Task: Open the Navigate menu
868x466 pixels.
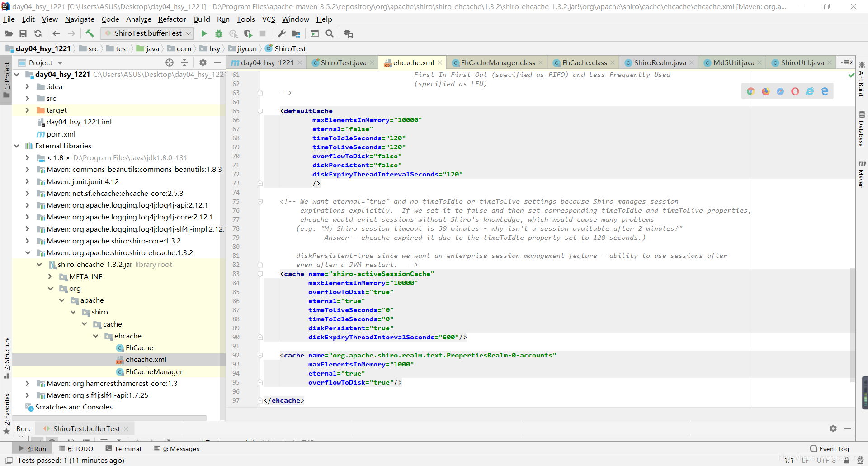Action: [x=80, y=19]
